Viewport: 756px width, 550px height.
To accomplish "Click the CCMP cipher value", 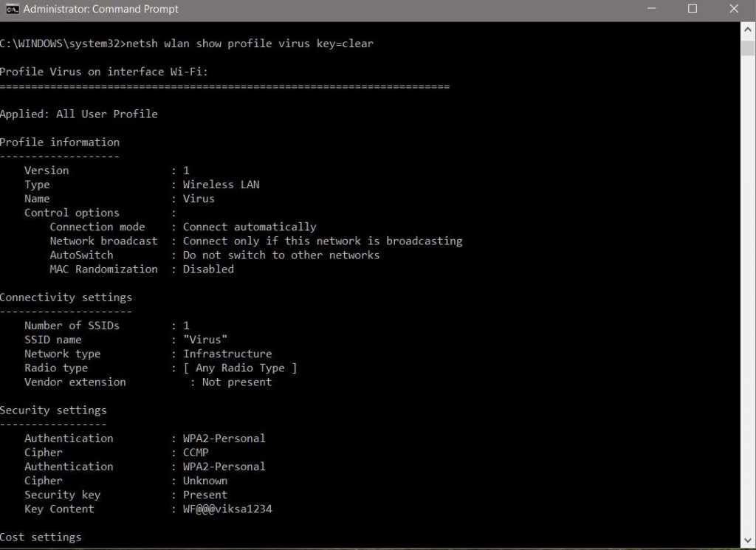I will pos(196,453).
